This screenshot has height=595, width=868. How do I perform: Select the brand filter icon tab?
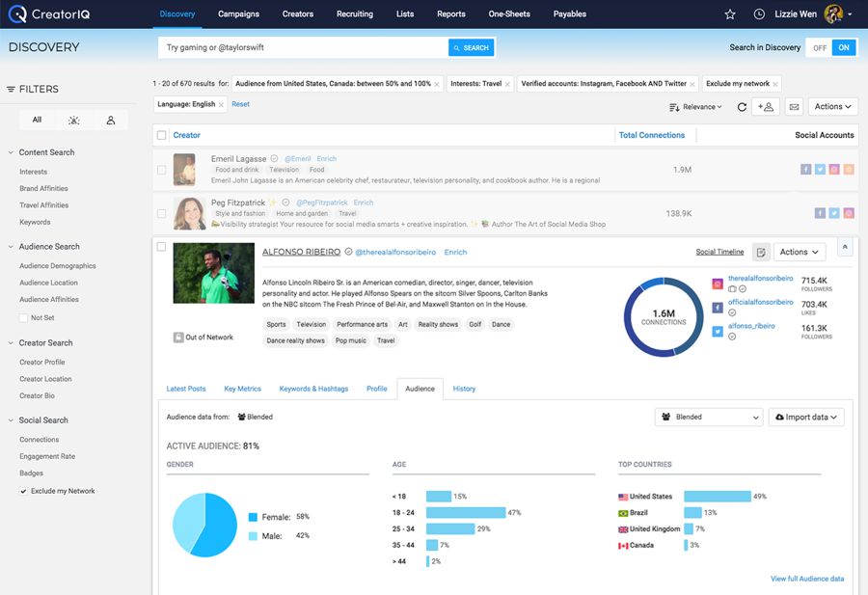coord(73,121)
